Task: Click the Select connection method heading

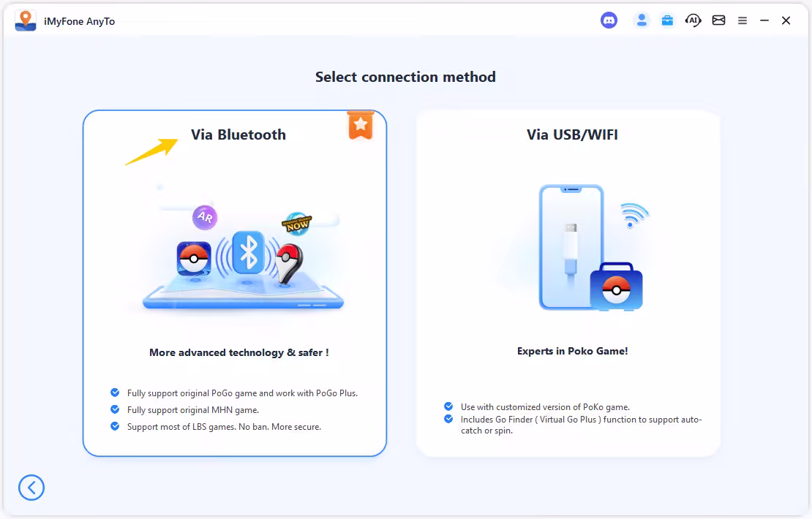Action: tap(405, 76)
